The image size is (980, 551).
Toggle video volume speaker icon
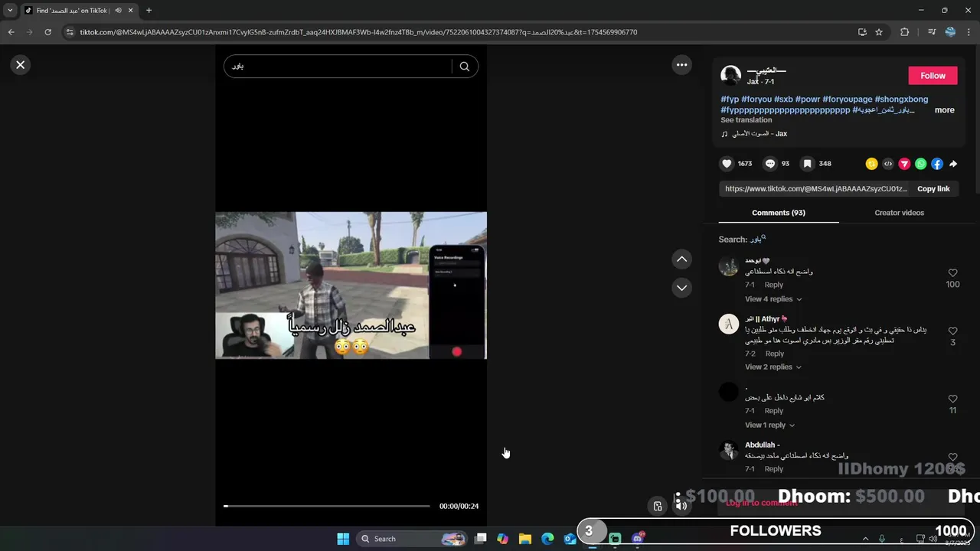pos(681,506)
